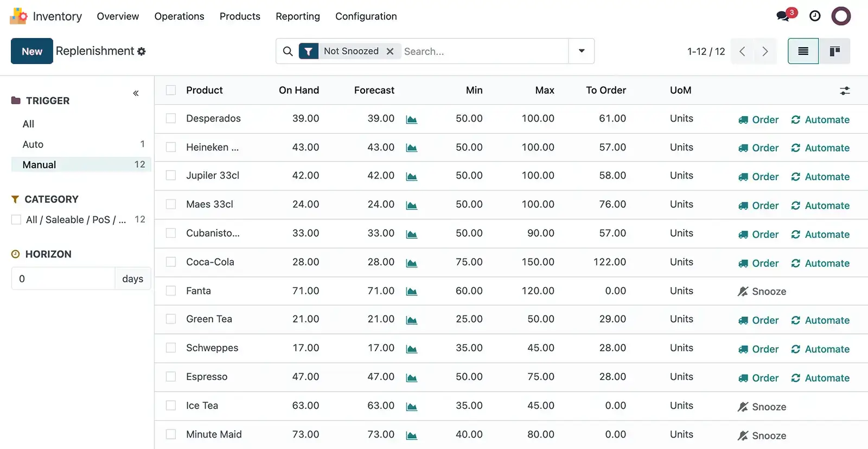Click the Replenishment settings gear icon

[142, 52]
